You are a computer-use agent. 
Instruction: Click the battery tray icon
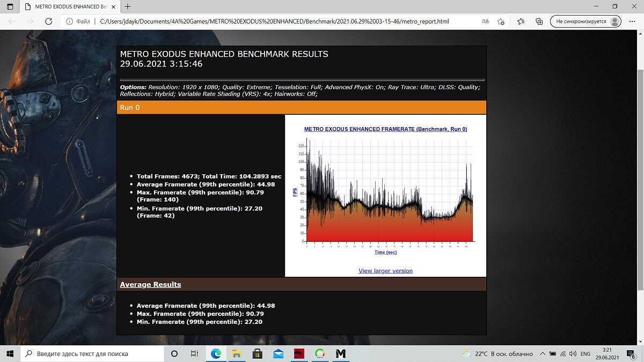(x=552, y=354)
